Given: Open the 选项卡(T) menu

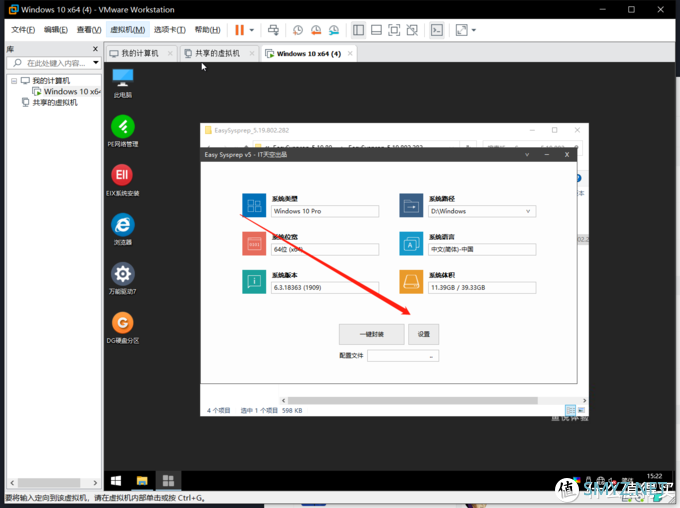Looking at the screenshot, I should pos(170,29).
